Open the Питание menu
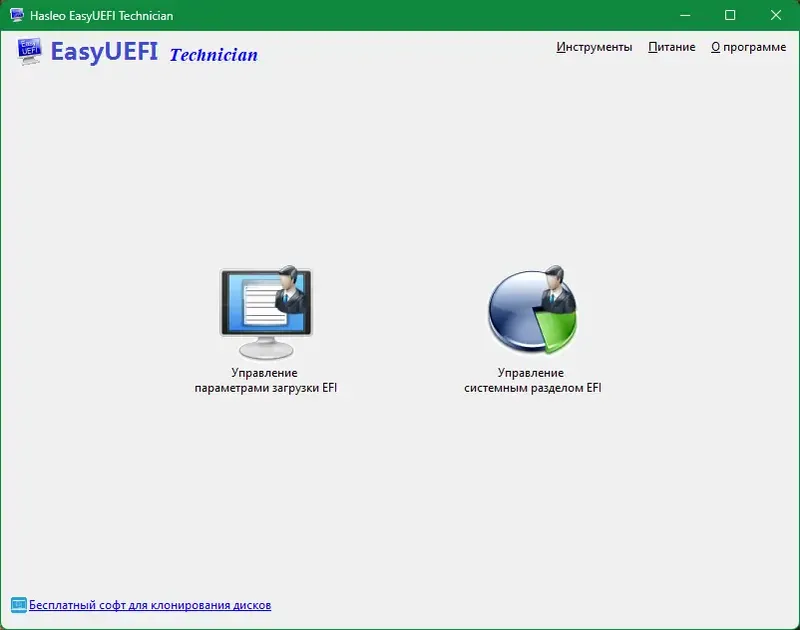Viewport: 800px width, 630px height. [671, 46]
